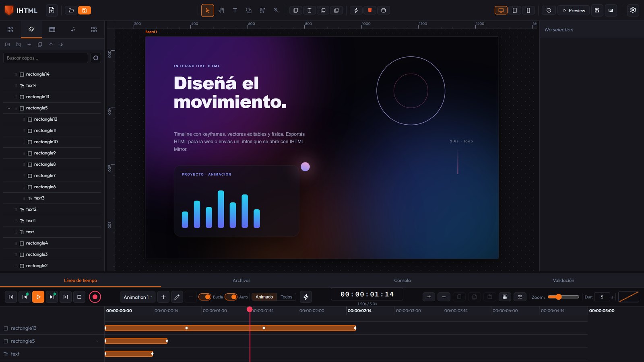Click the Preview button
644x362 pixels.
(574, 10)
